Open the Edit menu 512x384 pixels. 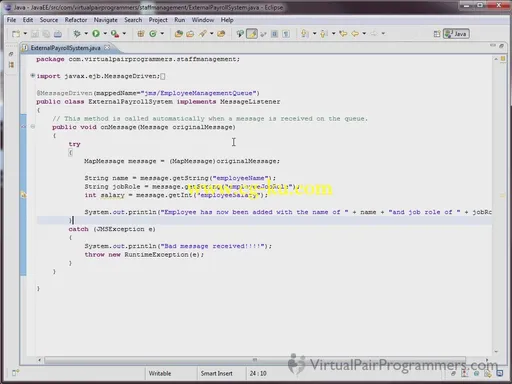pos(28,20)
